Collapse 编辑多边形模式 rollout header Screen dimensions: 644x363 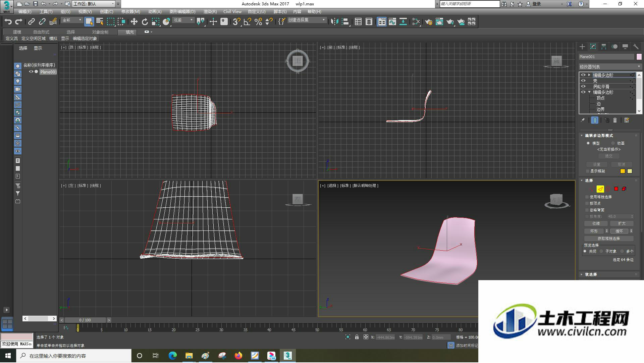pyautogui.click(x=610, y=136)
